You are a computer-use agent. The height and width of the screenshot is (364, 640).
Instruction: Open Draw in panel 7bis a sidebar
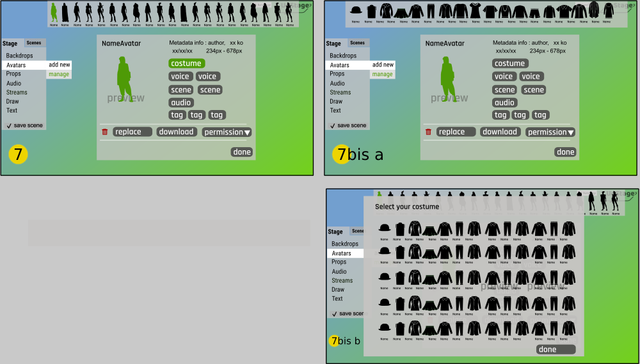(x=337, y=101)
